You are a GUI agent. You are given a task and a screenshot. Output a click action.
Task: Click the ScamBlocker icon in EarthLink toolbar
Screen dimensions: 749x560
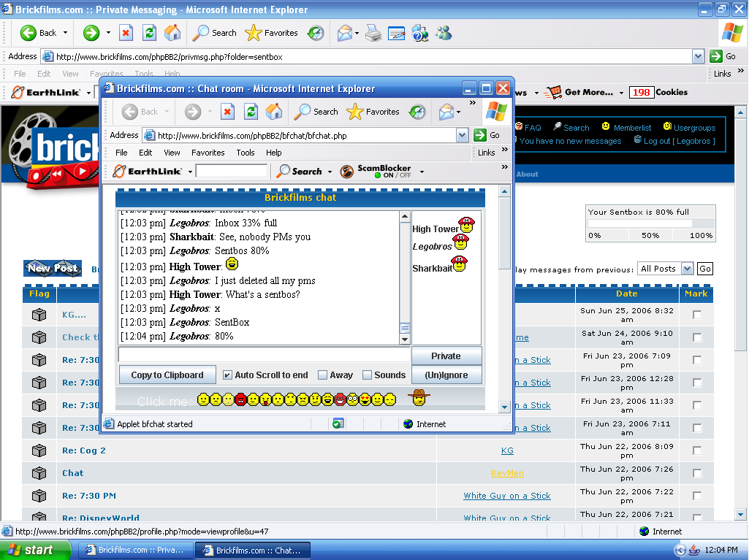(x=346, y=172)
